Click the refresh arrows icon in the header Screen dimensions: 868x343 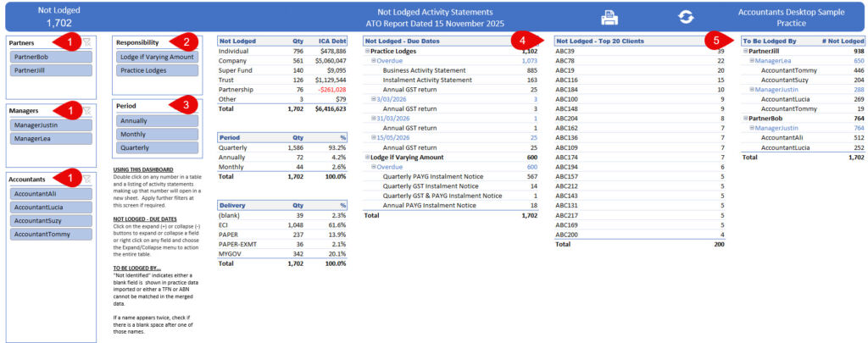click(x=686, y=17)
